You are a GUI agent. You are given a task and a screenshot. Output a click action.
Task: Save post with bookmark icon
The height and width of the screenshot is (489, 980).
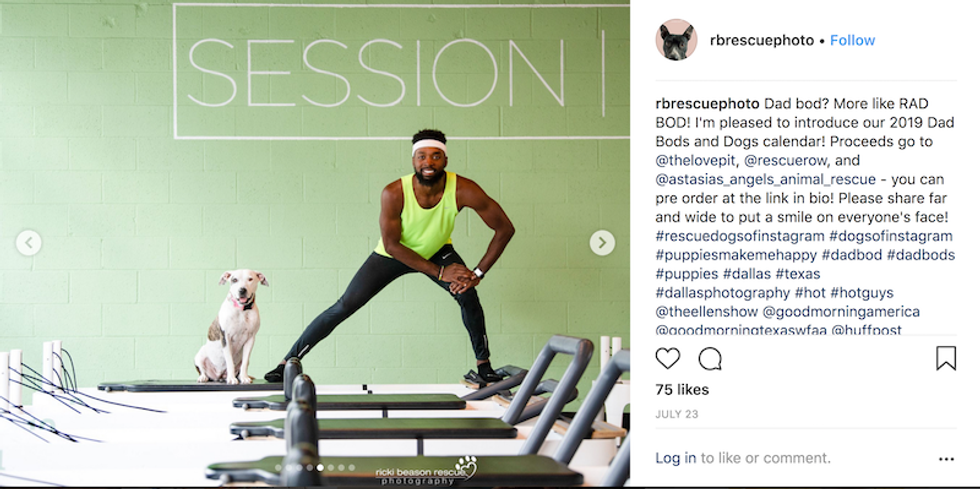946,358
